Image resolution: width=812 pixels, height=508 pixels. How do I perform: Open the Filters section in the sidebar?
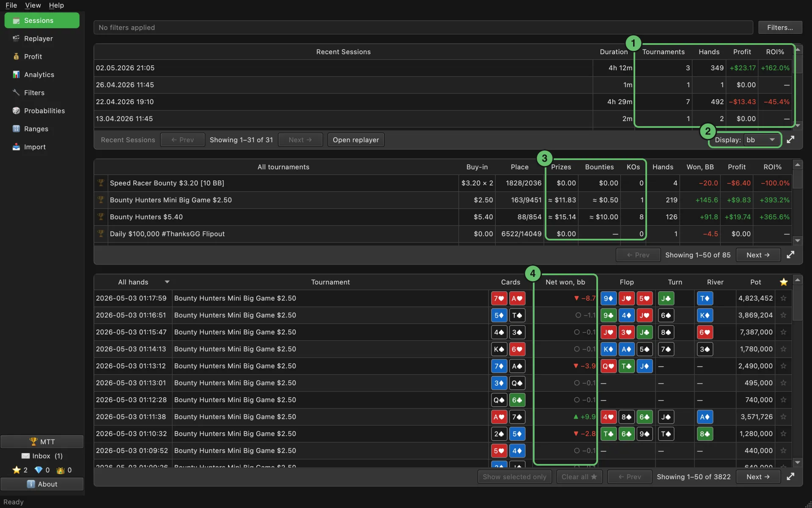pos(42,93)
